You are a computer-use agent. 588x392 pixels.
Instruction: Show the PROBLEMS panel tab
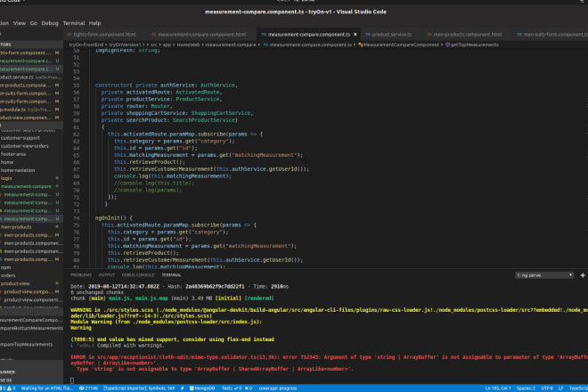[81, 275]
